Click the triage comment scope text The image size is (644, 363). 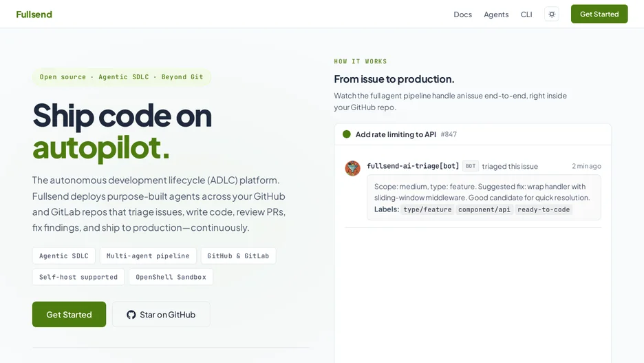click(482, 192)
